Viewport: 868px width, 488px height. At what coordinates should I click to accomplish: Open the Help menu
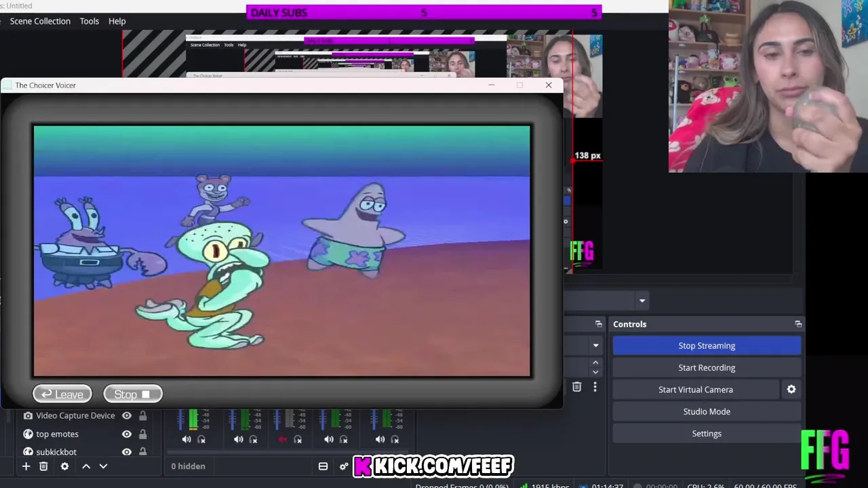[x=117, y=21]
